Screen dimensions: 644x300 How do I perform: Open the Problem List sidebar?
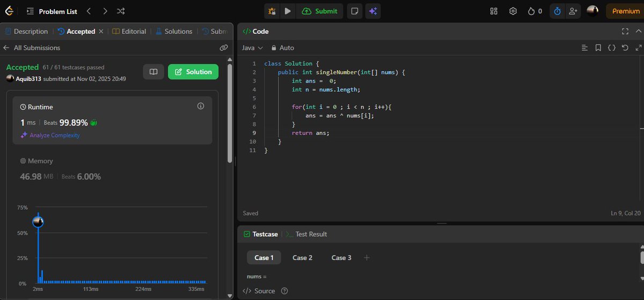point(51,11)
